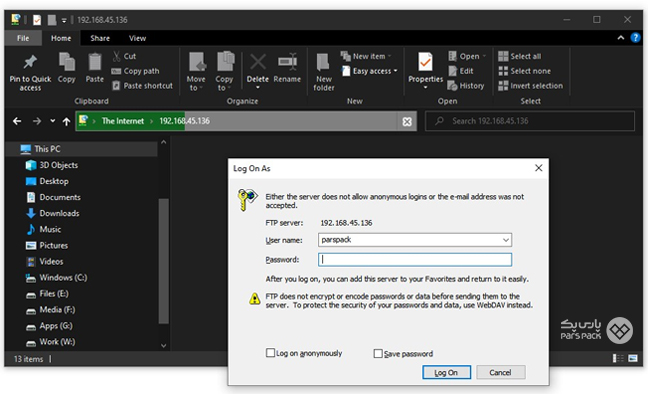This screenshot has height=394, width=648.
Task: Open Quick Access Toolbar customize arrow
Action: point(64,20)
